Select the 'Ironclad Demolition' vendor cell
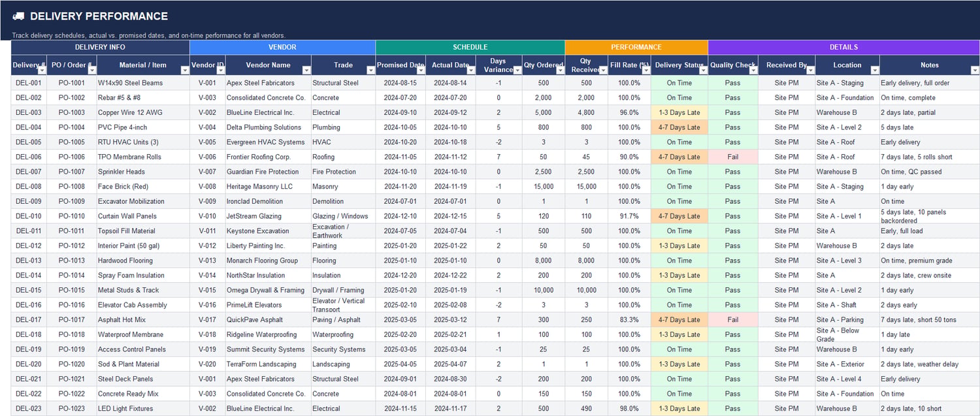This screenshot has width=980, height=416. tap(268, 201)
